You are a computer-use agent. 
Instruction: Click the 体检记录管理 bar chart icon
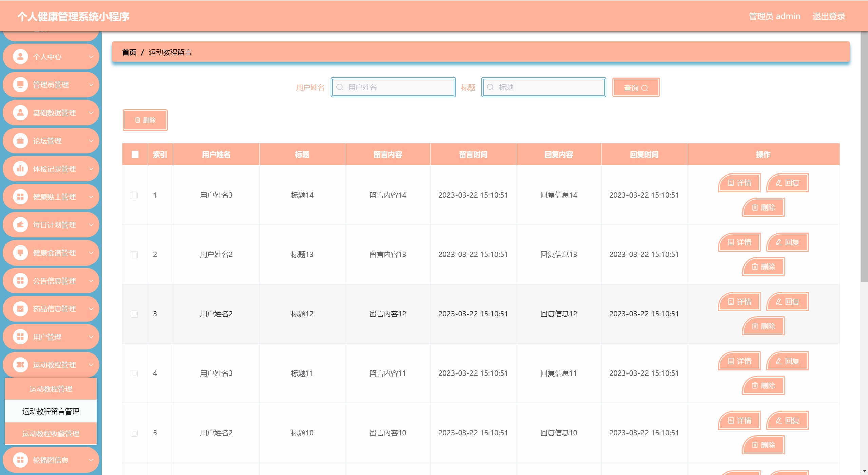[20, 169]
